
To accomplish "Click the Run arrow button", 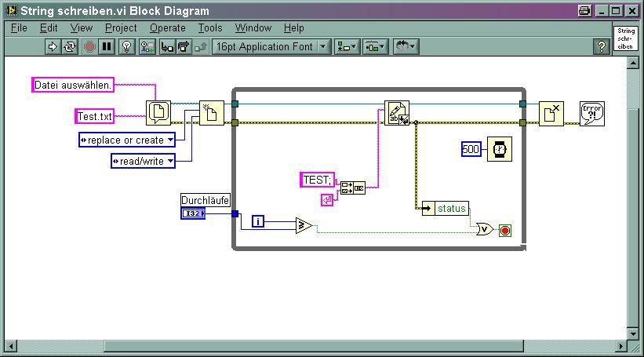I will pyautogui.click(x=53, y=47).
